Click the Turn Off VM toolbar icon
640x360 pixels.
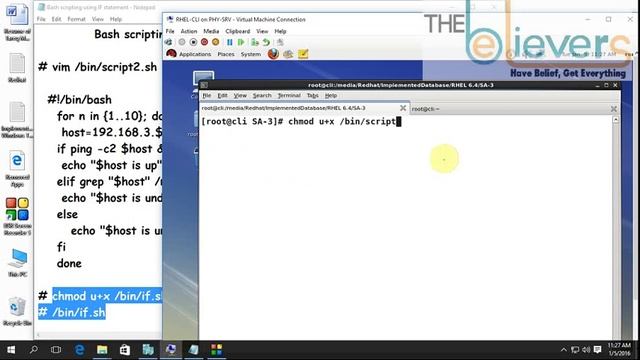[193, 42]
